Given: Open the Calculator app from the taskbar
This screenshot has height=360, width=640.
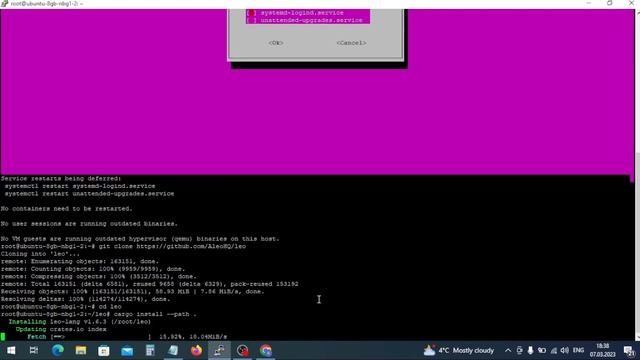Looking at the screenshot, I should (150, 351).
